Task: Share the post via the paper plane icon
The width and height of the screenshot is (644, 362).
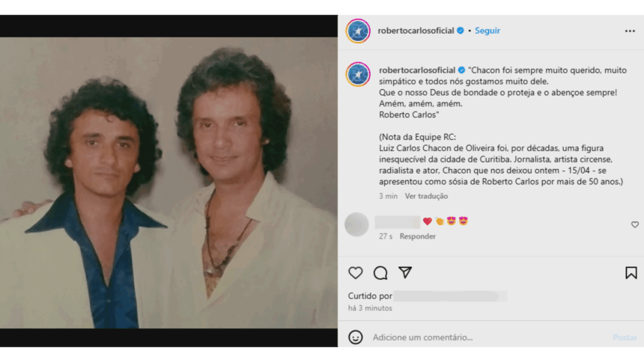Action: pos(405,272)
